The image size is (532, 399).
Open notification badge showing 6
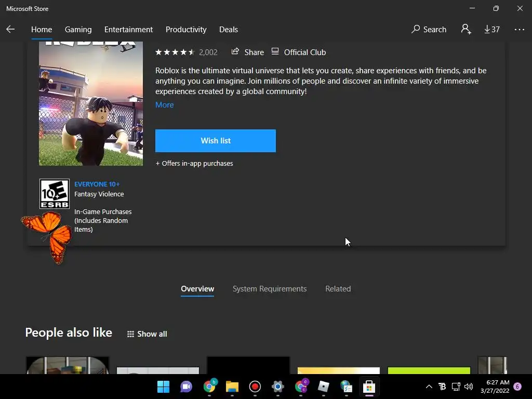tap(517, 387)
